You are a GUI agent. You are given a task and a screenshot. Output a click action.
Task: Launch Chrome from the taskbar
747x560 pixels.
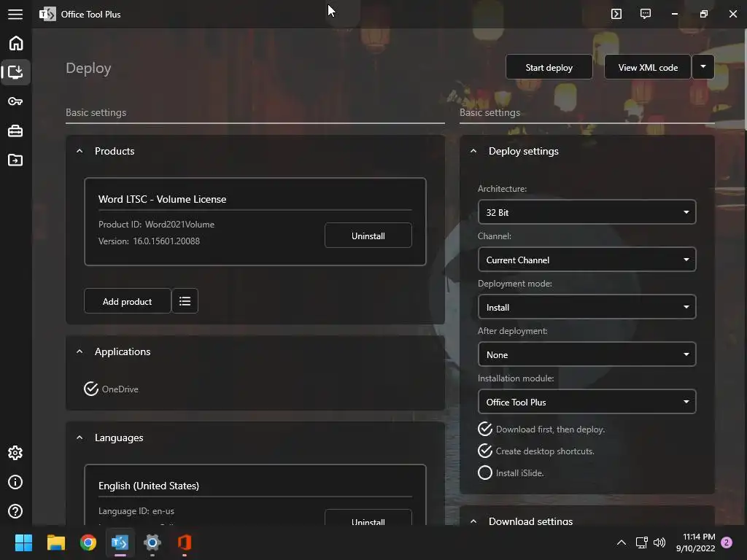88,542
